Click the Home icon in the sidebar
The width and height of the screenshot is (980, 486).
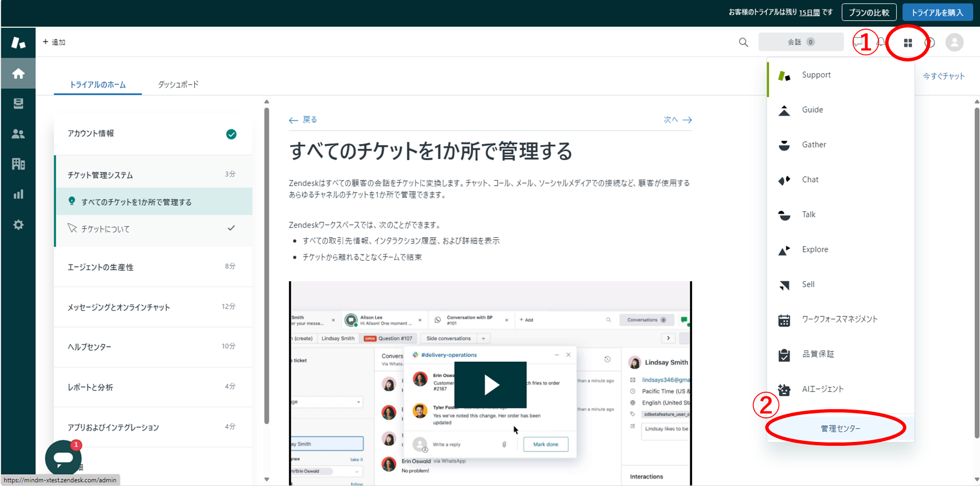18,74
